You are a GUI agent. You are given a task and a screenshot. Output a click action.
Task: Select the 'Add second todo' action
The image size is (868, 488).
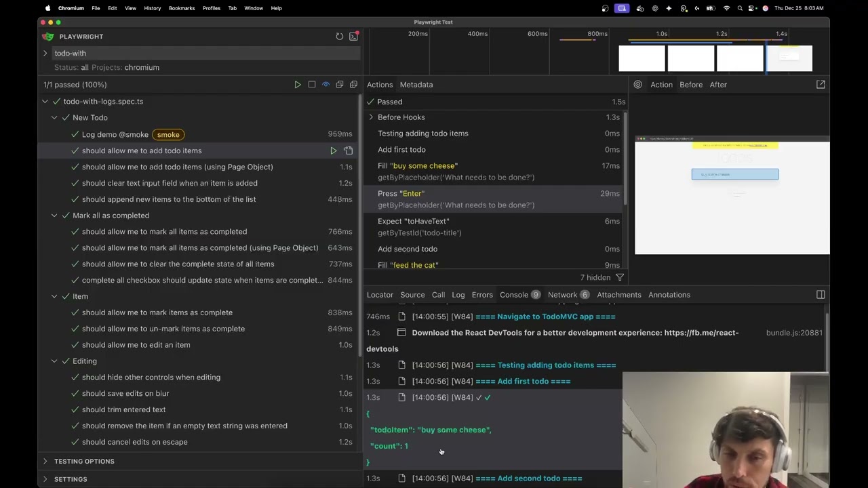pos(494,249)
